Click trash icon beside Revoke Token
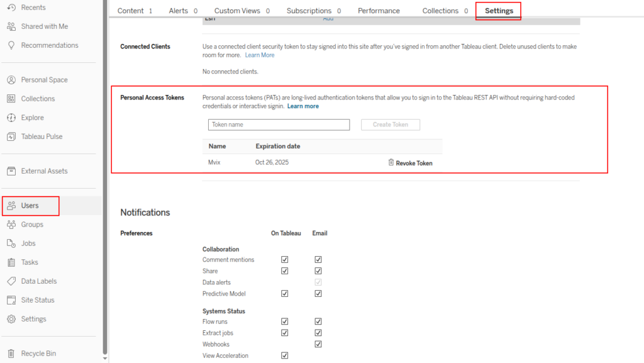The image size is (644, 363). pyautogui.click(x=391, y=162)
